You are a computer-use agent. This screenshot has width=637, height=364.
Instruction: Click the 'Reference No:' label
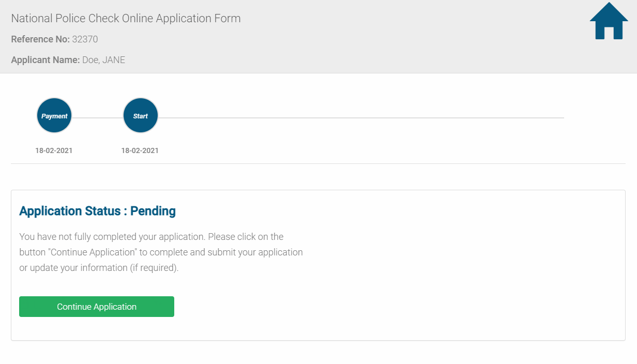40,39
